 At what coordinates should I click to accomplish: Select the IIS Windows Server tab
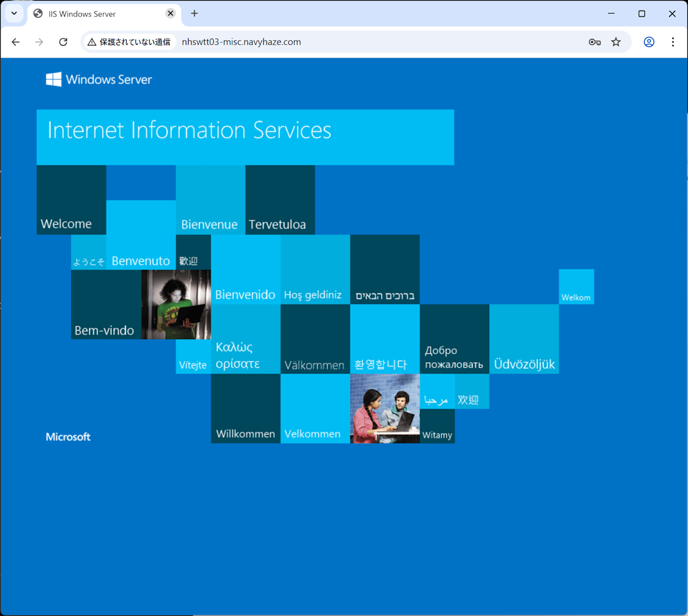coord(104,14)
